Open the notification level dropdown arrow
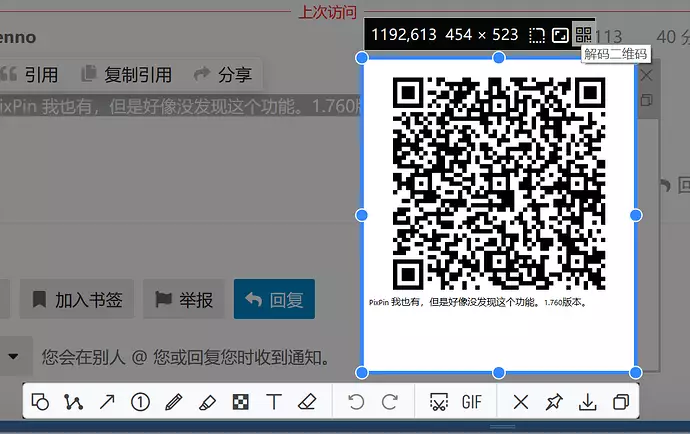 13,356
